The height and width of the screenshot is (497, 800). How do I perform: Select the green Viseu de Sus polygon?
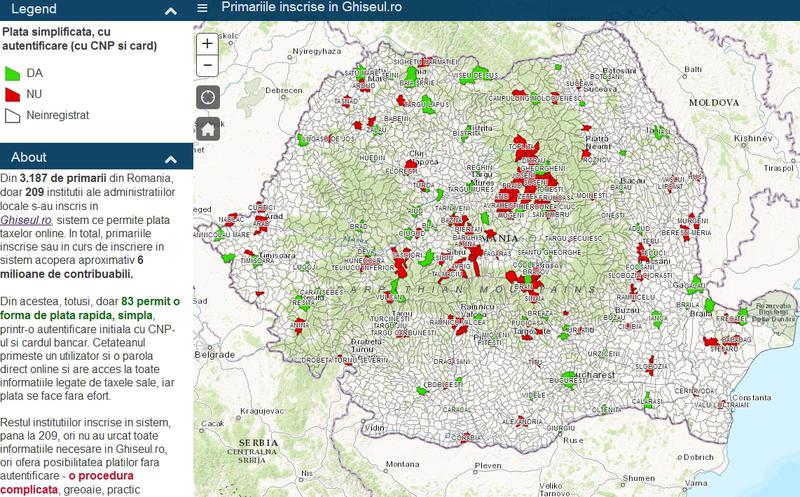(482, 73)
